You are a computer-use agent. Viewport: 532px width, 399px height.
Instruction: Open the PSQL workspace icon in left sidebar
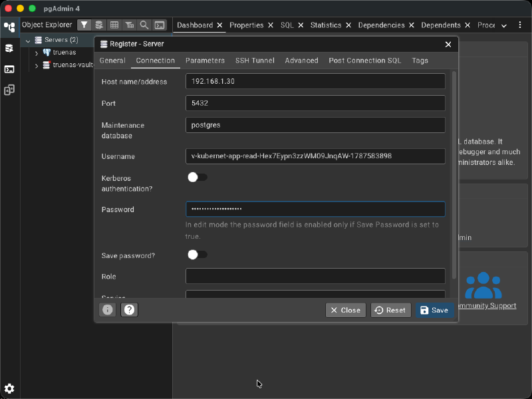pyautogui.click(x=9, y=69)
